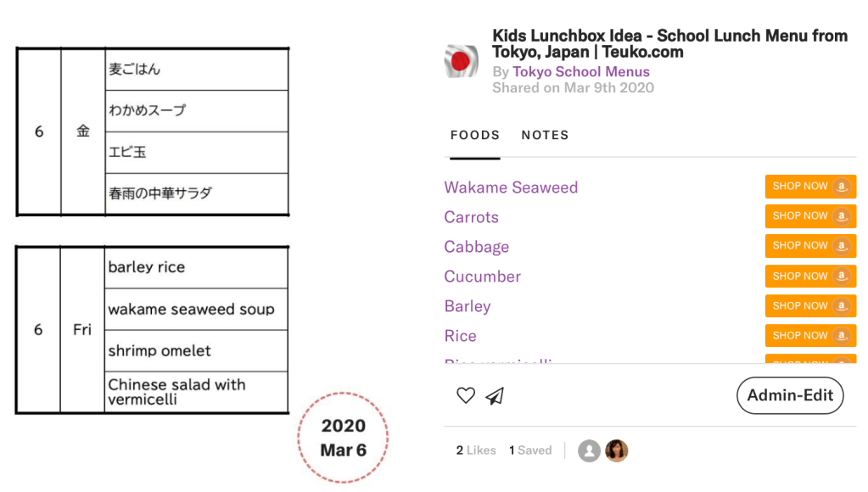Screen dimensions: 868x492
Task: Select the Foods tab
Action: (474, 135)
